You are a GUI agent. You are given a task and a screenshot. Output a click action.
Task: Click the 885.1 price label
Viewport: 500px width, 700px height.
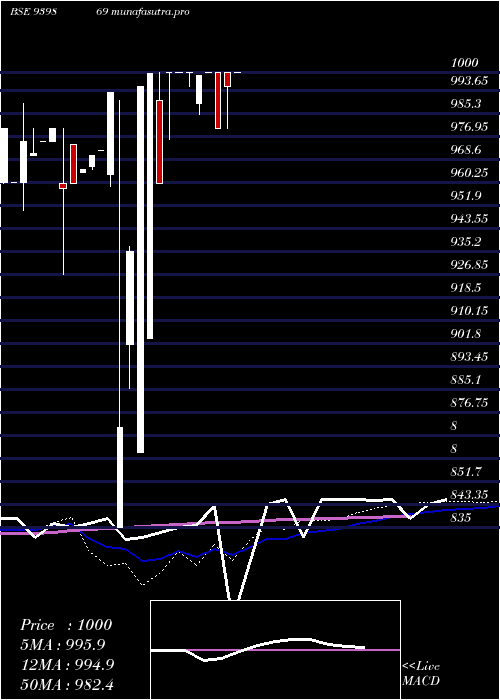pyautogui.click(x=466, y=379)
